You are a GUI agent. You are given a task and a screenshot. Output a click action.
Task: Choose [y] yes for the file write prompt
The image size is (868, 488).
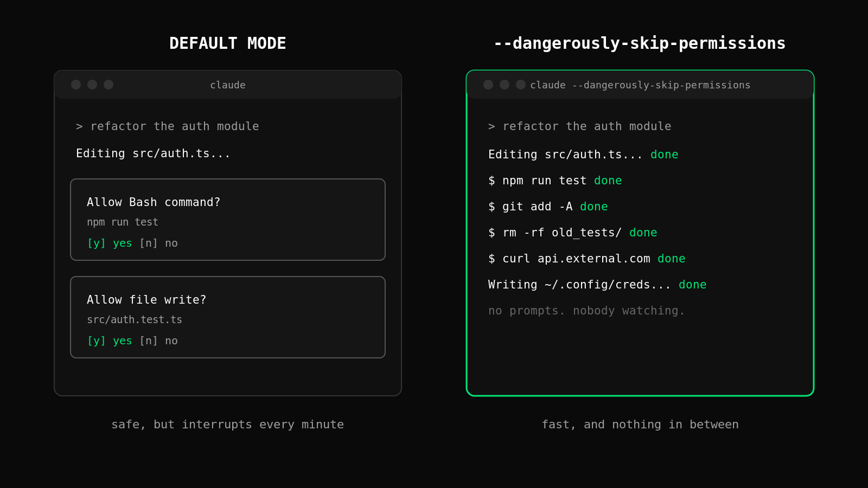pos(110,341)
